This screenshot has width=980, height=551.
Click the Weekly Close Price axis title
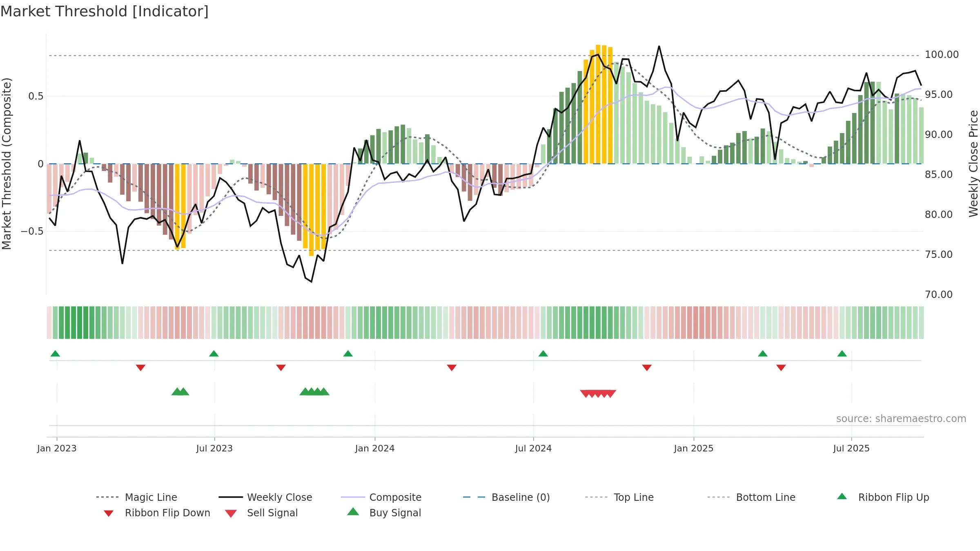click(973, 164)
